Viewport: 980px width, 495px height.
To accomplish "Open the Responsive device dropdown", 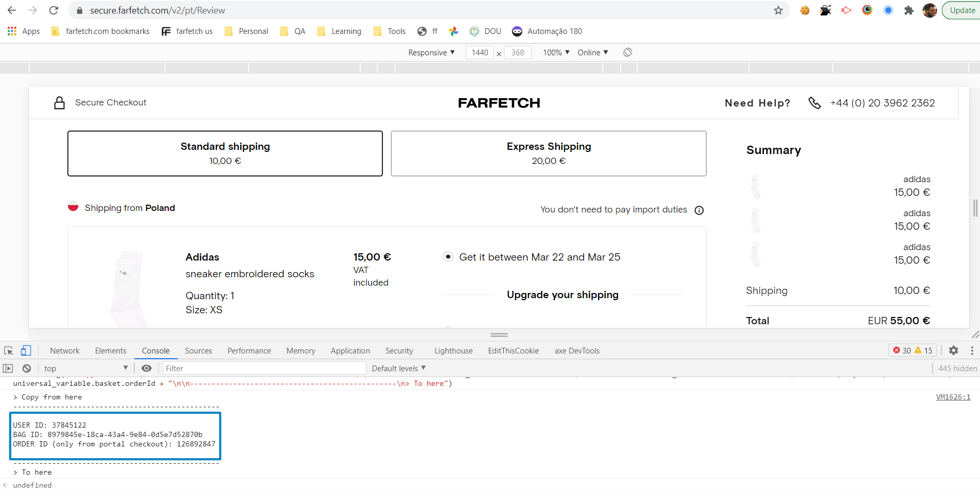I will [431, 52].
